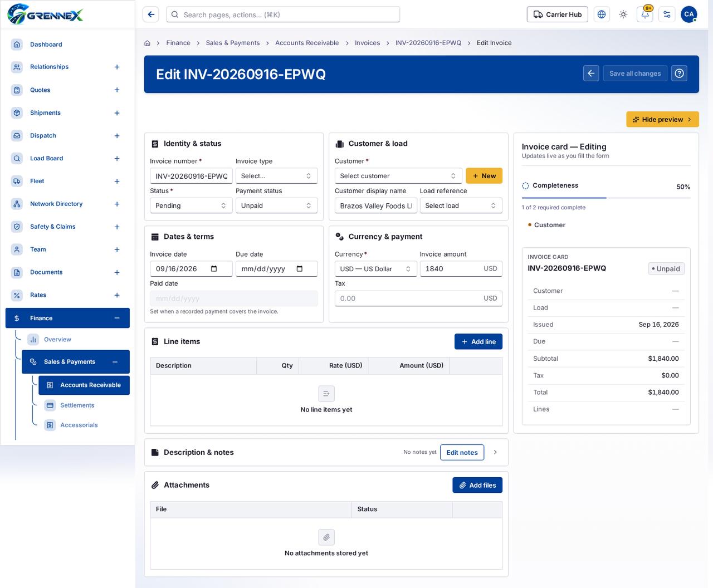Toggle light/dark theme sun icon

coord(623,14)
